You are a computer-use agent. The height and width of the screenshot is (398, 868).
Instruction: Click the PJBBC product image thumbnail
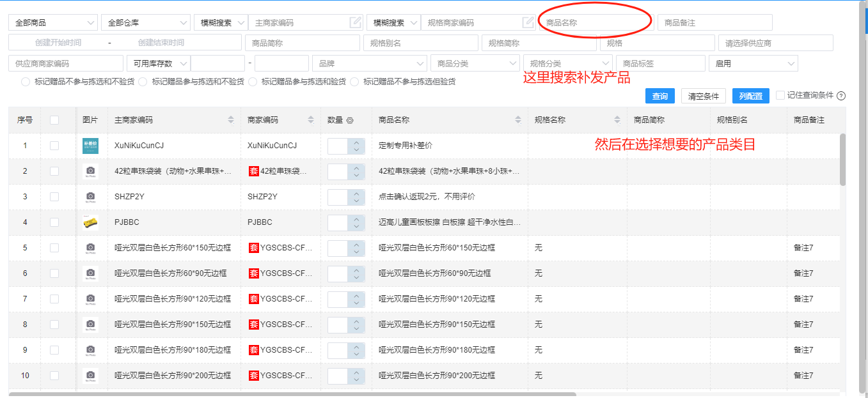(90, 222)
